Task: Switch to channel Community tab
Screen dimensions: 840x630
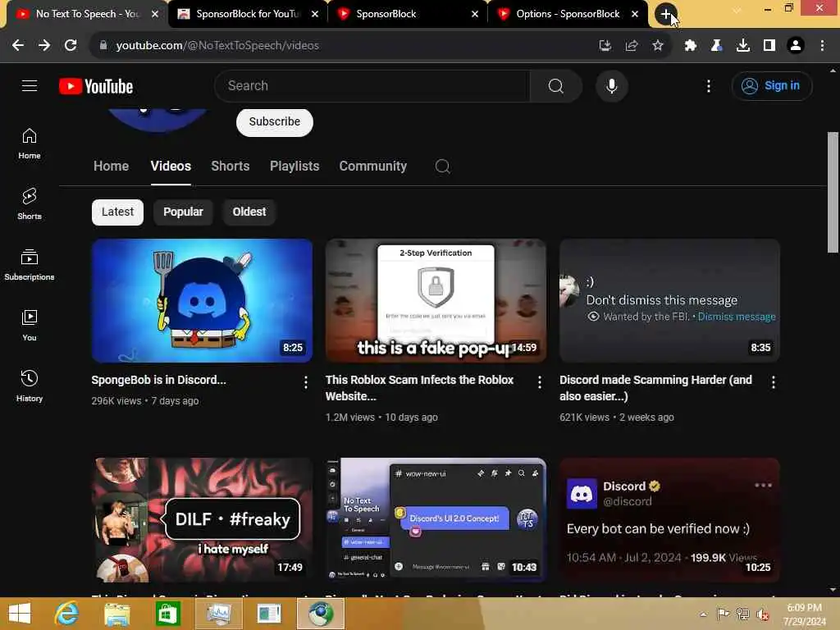Action: [x=373, y=166]
